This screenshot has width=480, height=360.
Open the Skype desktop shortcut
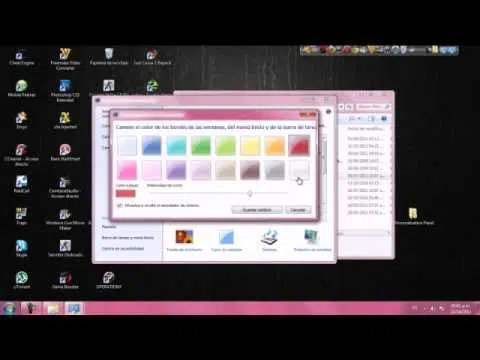(22, 248)
